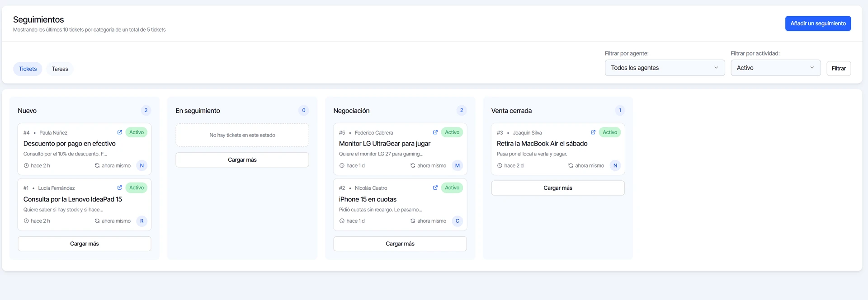The height and width of the screenshot is (300, 868).
Task: Click clock icon on Descuento por pago ticket
Action: tap(26, 166)
